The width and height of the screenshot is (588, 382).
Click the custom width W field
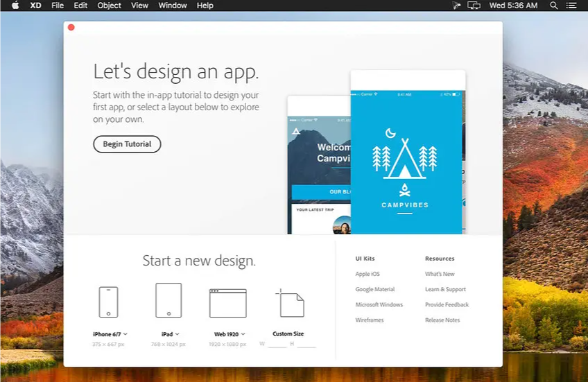click(277, 344)
